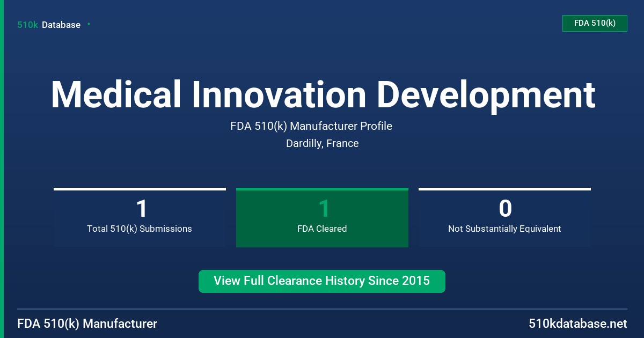
Task: Select the Total 510(k) Submissions card
Action: (x=140, y=218)
